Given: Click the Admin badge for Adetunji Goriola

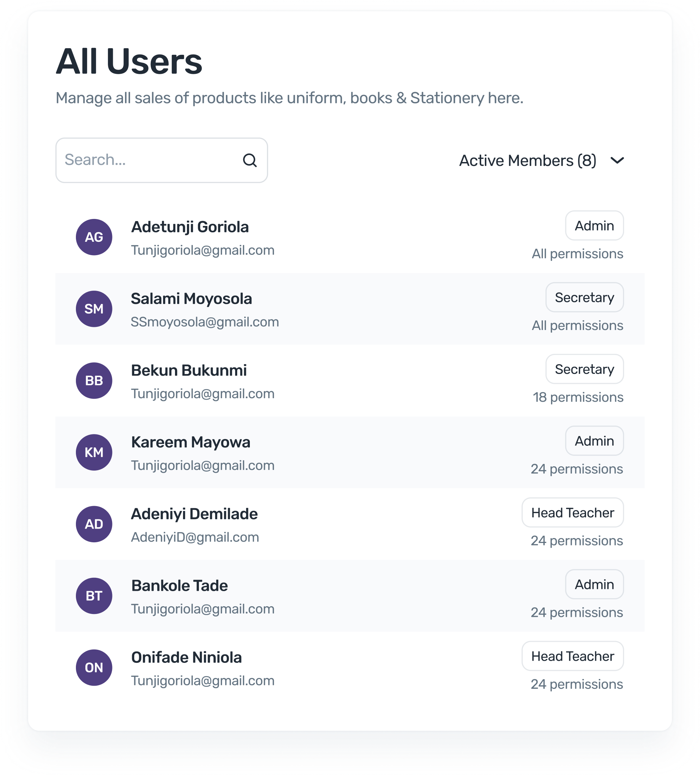Looking at the screenshot, I should pyautogui.click(x=594, y=225).
